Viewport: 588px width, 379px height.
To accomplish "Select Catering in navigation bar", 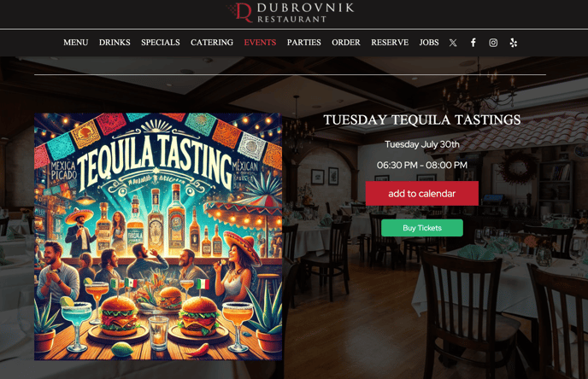I will pyautogui.click(x=212, y=43).
